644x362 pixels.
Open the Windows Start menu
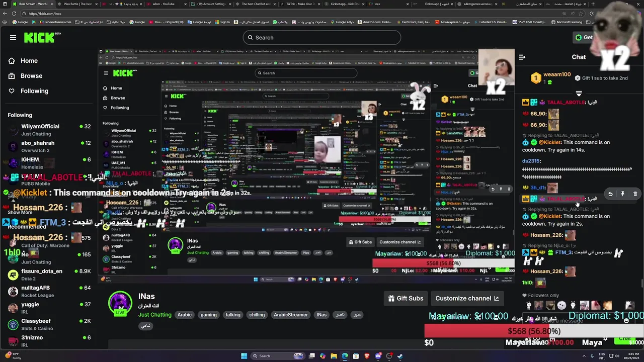(244, 356)
